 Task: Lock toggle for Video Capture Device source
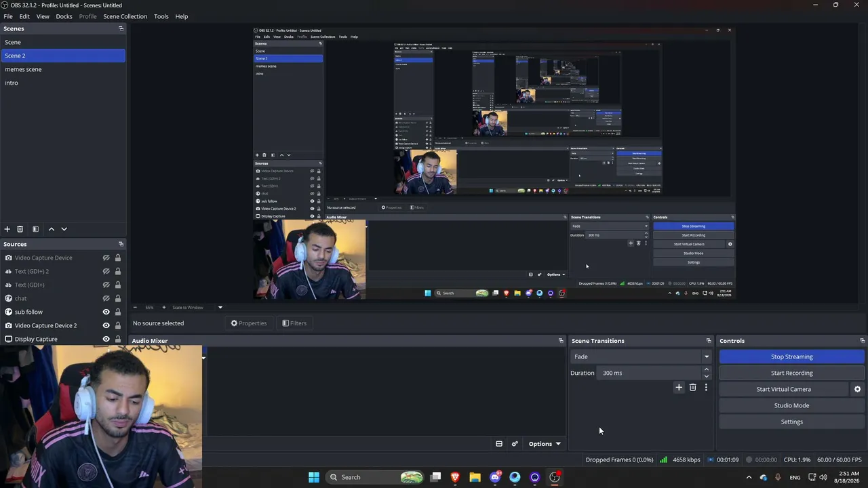click(118, 258)
